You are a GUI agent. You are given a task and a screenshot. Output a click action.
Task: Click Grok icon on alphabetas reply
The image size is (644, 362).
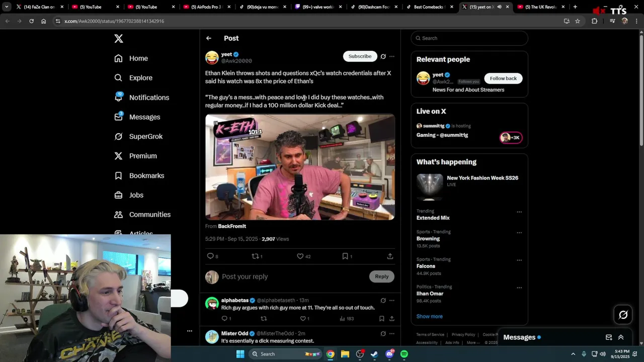(383, 301)
